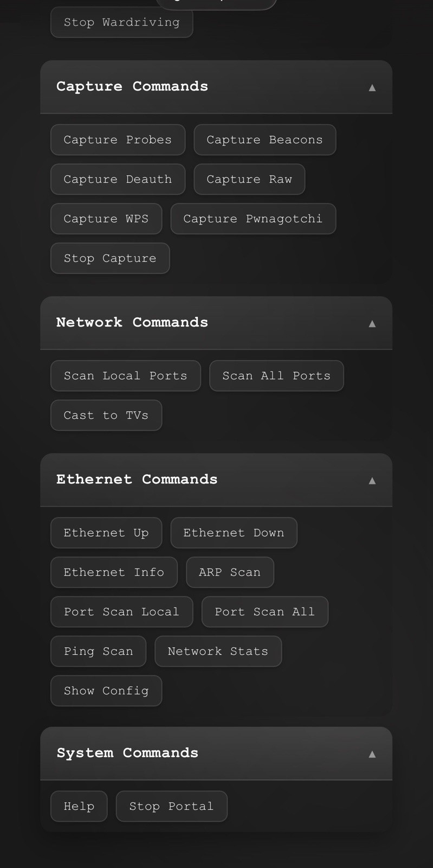Image resolution: width=433 pixels, height=868 pixels.
Task: Start Capture Beacons
Action: coord(264,139)
